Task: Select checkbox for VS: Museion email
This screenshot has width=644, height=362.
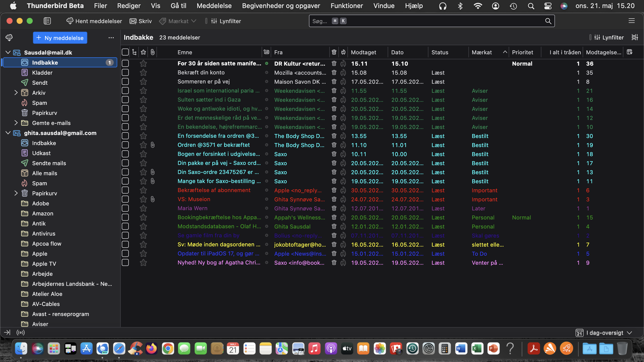Action: (125, 199)
